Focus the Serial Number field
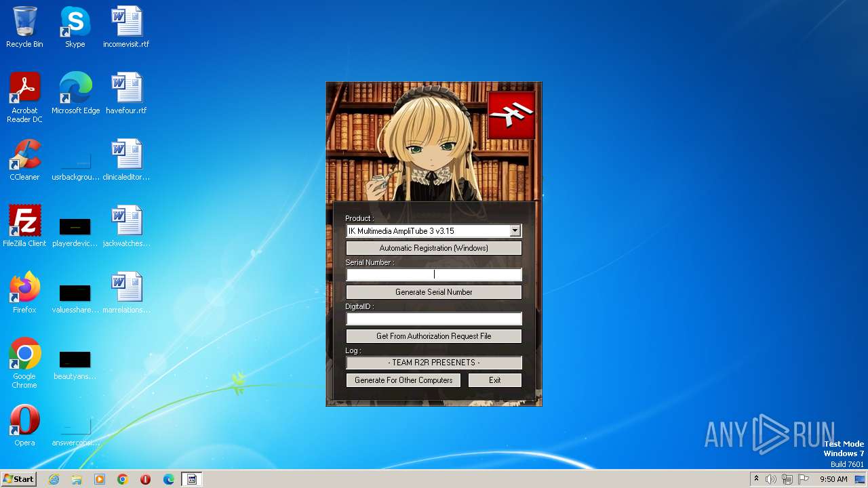The image size is (868, 488). pos(434,274)
